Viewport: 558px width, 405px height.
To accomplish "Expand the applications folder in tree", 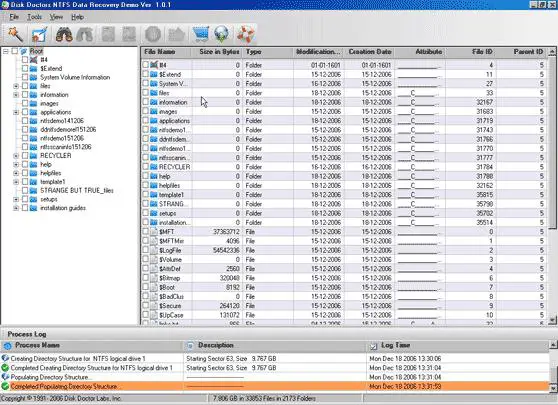I will (x=16, y=112).
